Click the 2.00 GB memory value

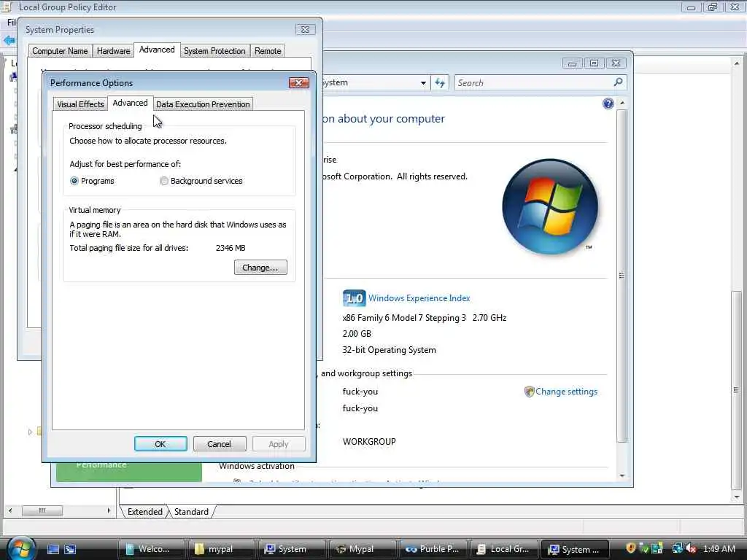point(357,334)
